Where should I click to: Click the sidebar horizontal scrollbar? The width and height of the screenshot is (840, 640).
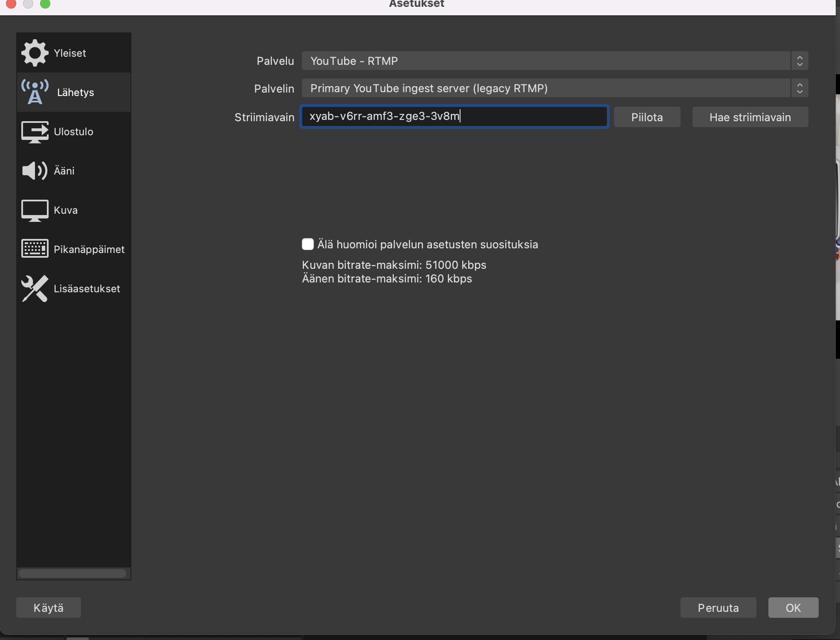click(x=72, y=573)
